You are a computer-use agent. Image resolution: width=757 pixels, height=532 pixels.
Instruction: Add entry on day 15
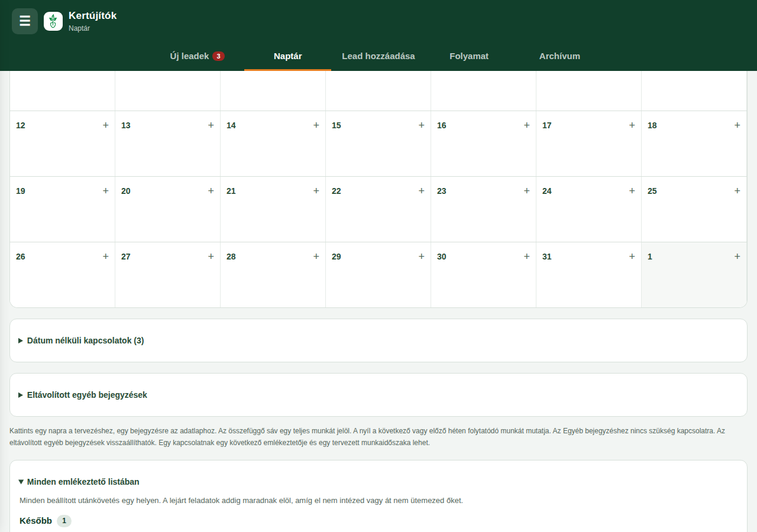pyautogui.click(x=422, y=125)
